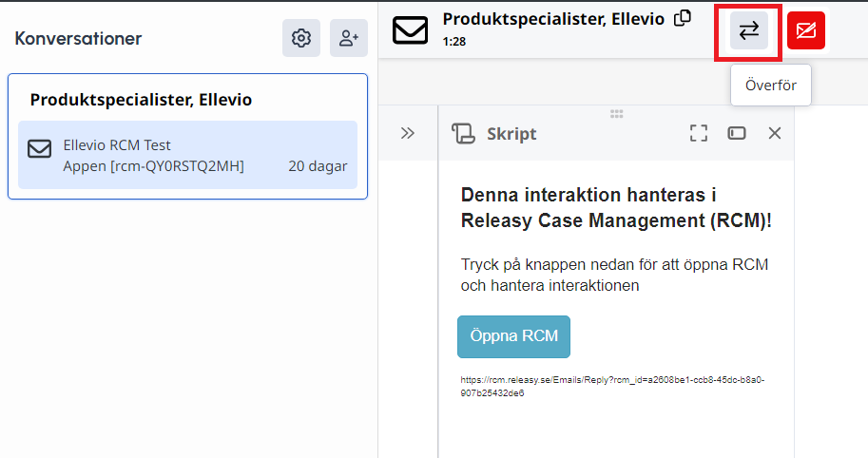Click the Öppna RCM button
The height and width of the screenshot is (458, 868).
[513, 336]
